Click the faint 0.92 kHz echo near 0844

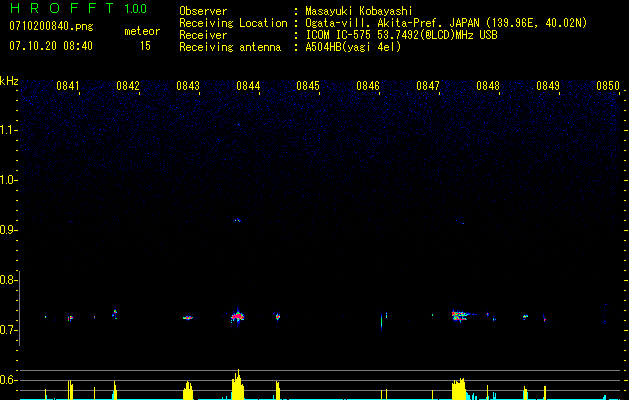[237, 220]
